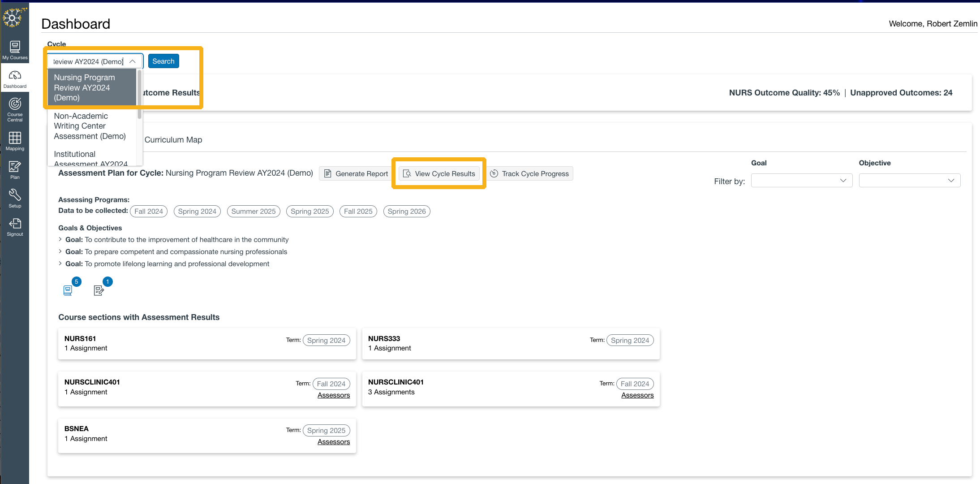This screenshot has height=484, width=980.
Task: Click Spring 2024 data collection chip
Action: pyautogui.click(x=197, y=212)
